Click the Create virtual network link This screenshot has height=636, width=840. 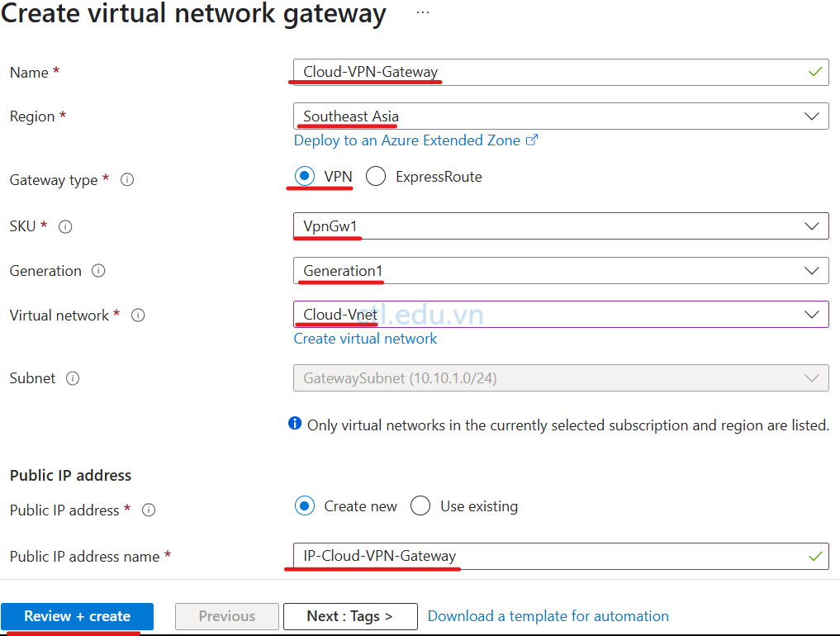pos(365,339)
